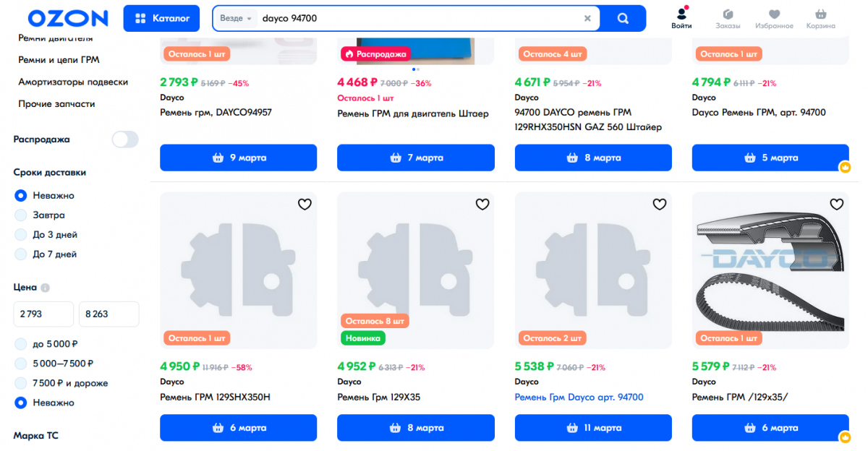Open placeholder image of 4 952 ₽ product
This screenshot has width=868, height=451.
click(x=416, y=270)
